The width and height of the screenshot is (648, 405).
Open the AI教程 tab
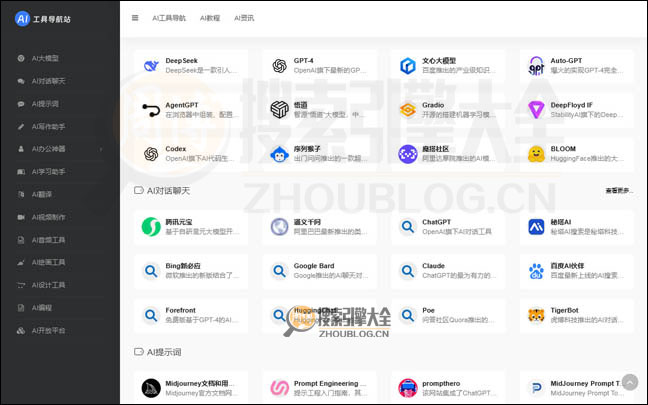point(210,18)
